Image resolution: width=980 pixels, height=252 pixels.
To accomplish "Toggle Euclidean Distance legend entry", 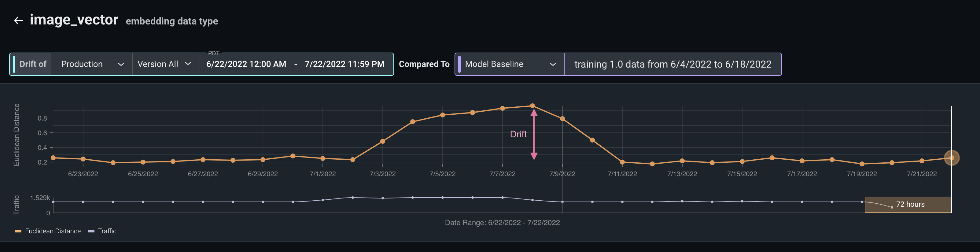I will click(48, 231).
